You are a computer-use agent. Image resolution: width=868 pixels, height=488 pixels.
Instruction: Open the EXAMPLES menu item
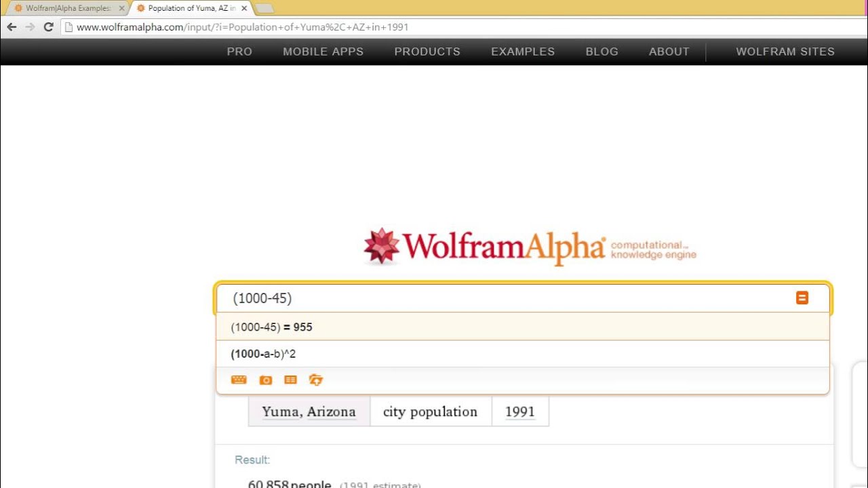click(523, 52)
